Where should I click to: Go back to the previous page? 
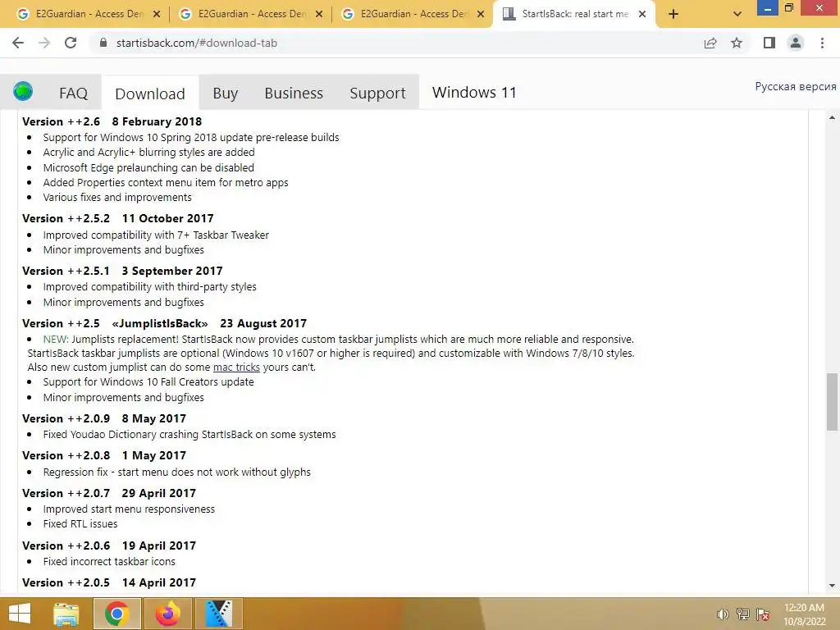18,43
